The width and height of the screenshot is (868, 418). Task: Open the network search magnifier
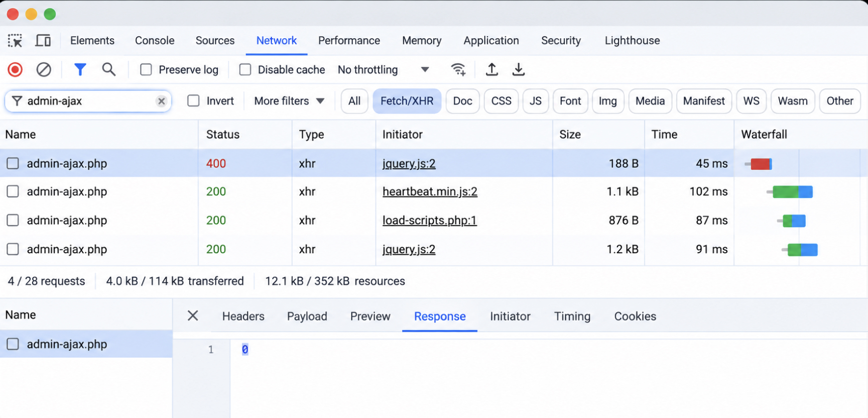108,69
